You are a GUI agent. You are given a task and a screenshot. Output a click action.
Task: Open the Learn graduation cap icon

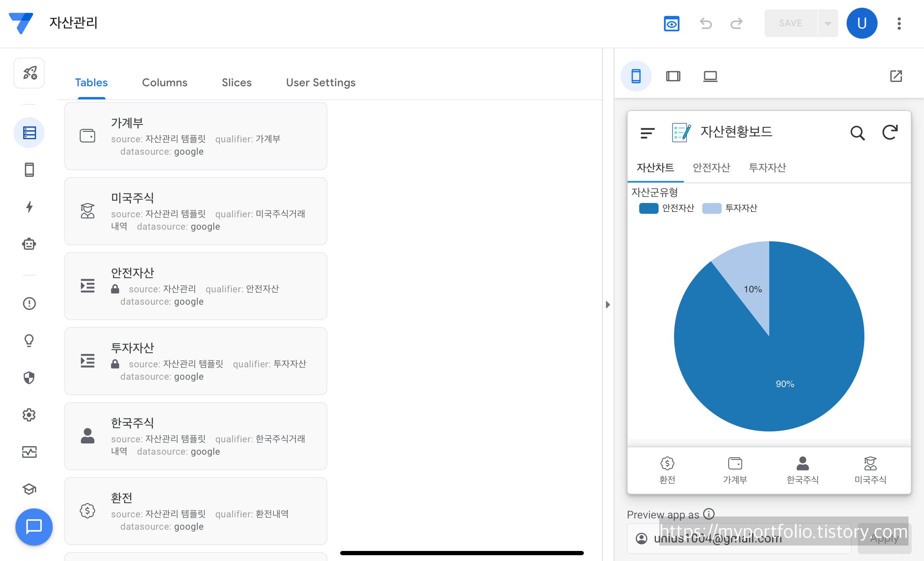(29, 489)
